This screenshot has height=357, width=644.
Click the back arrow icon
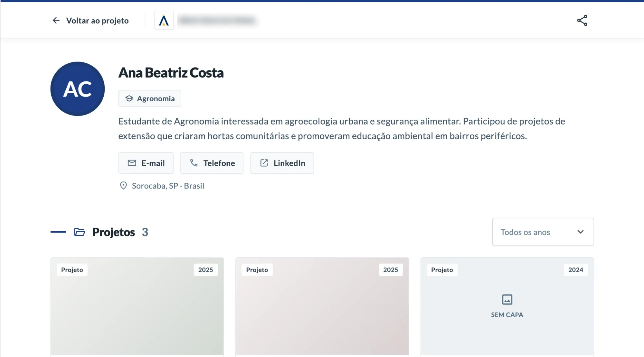pos(56,21)
